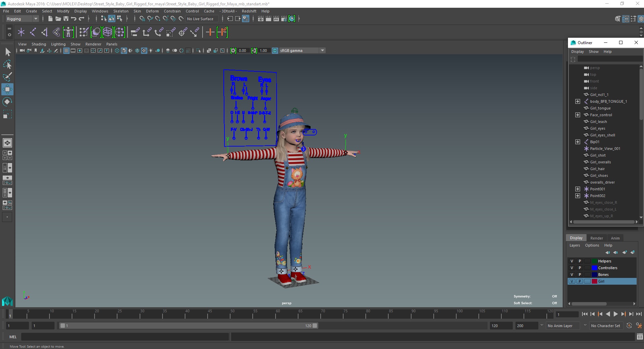Open the IPR render icon
Viewport: 644px width, 349px height.
click(x=276, y=19)
